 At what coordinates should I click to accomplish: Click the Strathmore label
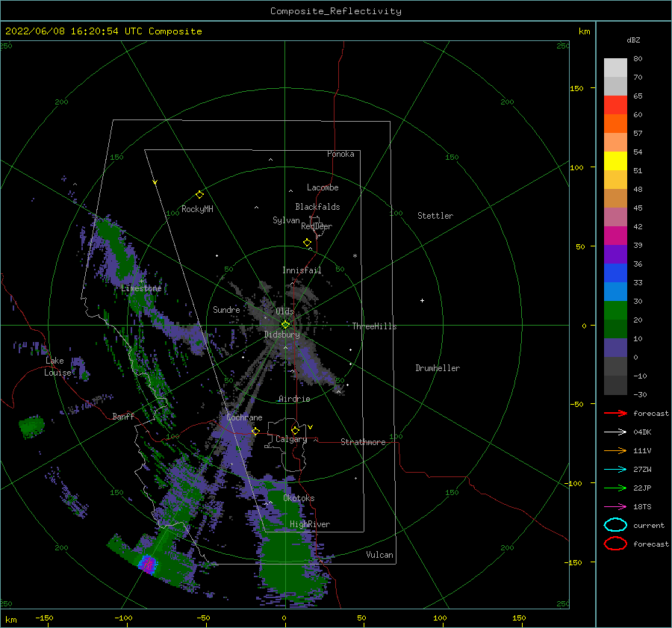[363, 442]
